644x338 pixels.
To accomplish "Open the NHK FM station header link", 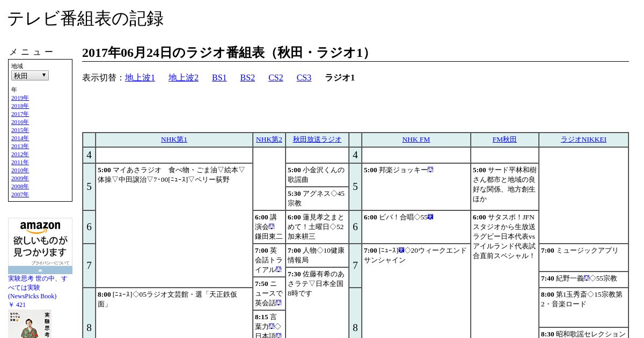I will coord(416,139).
